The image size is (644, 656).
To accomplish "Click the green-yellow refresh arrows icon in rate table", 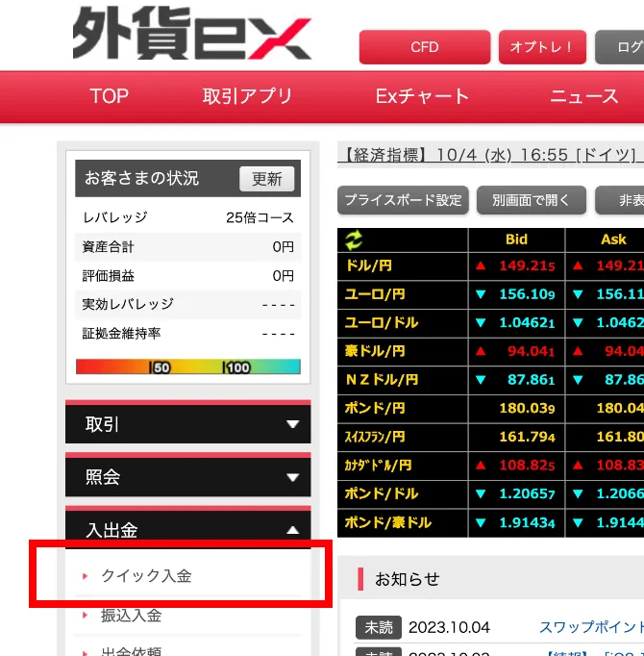I will coord(356,240).
